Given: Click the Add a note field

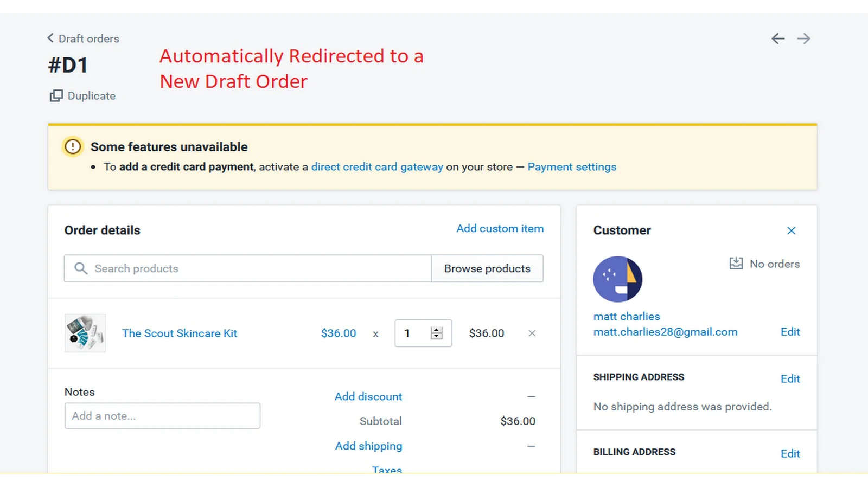Looking at the screenshot, I should point(162,416).
